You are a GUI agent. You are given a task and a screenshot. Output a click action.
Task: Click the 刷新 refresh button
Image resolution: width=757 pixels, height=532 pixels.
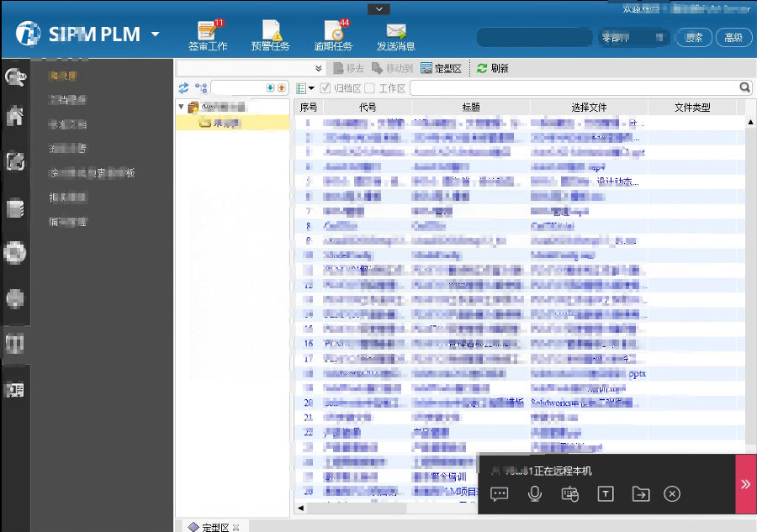point(492,68)
